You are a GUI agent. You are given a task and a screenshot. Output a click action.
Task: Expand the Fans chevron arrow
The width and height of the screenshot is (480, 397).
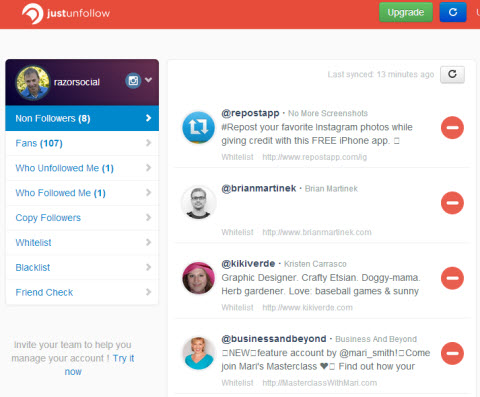coord(148,143)
